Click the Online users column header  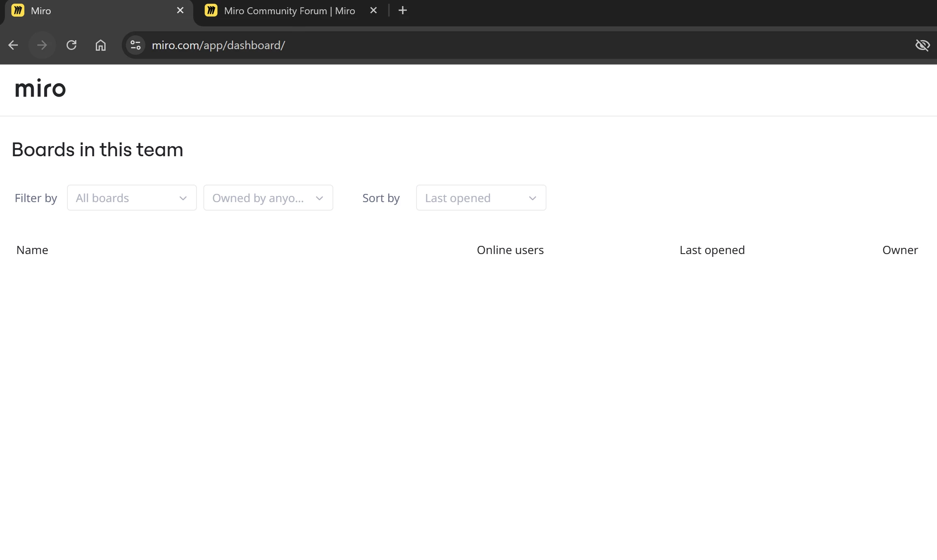(510, 250)
